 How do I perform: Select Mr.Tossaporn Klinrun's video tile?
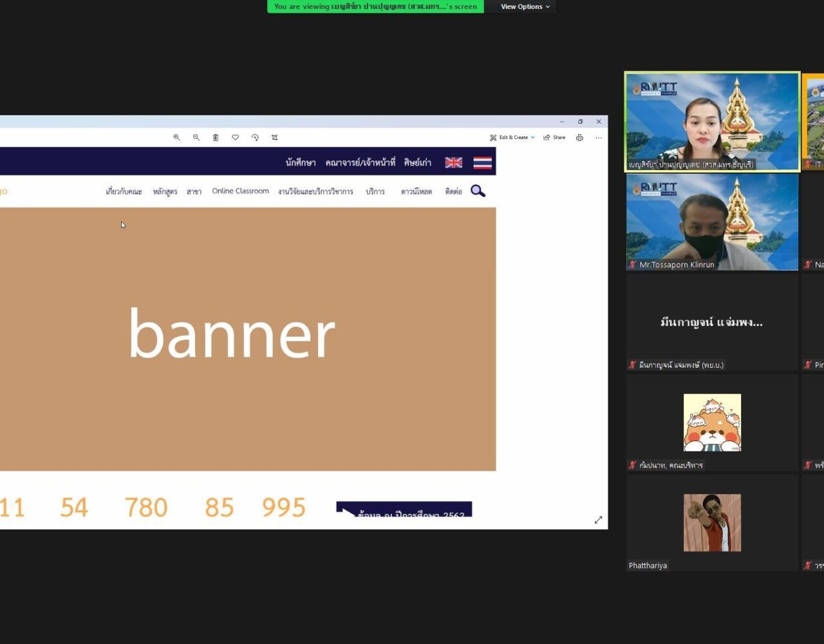(712, 222)
